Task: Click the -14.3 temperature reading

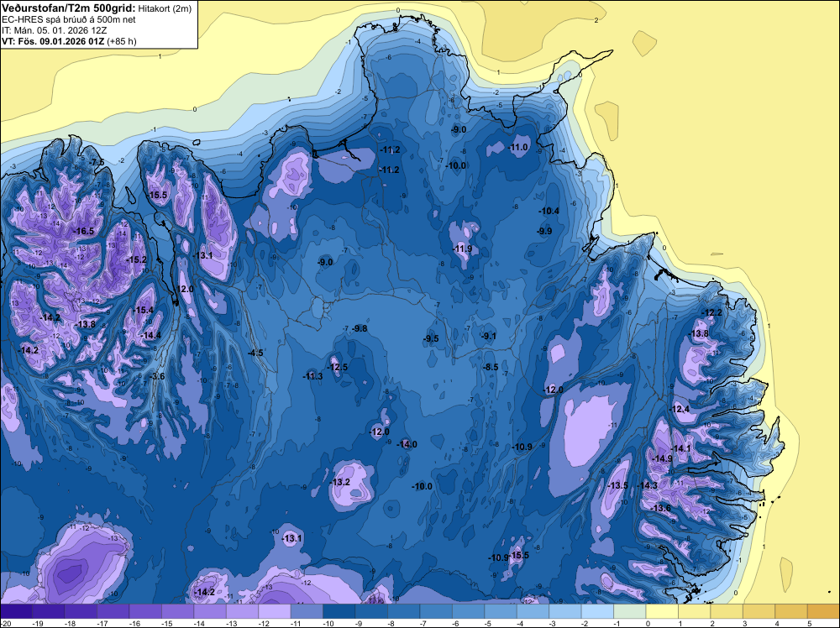Action: pos(647,485)
